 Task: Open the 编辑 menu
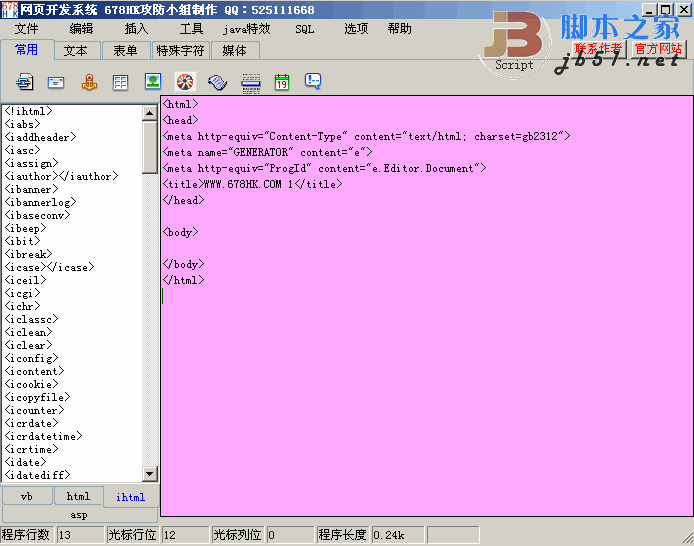pos(81,29)
